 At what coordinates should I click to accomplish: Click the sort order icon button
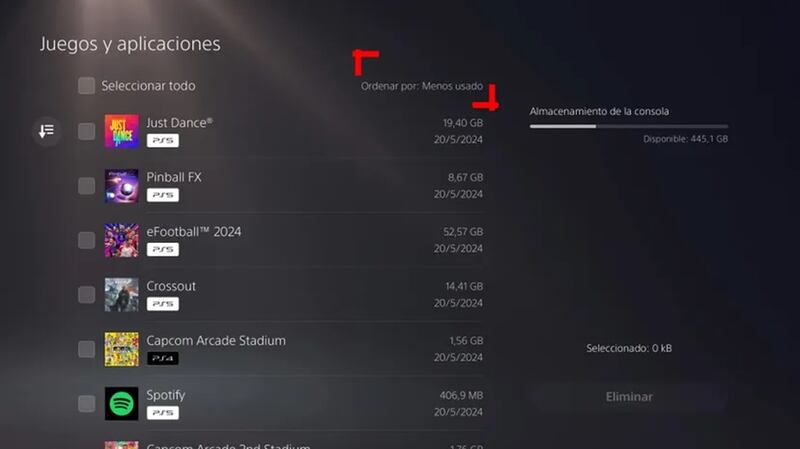tap(46, 131)
